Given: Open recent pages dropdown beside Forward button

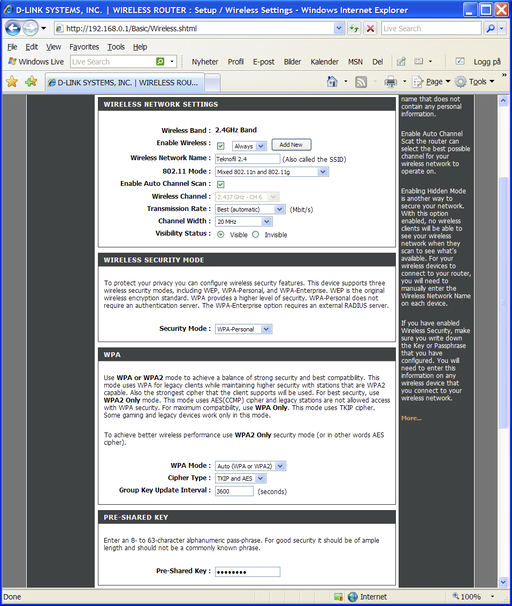Looking at the screenshot, I should point(43,28).
